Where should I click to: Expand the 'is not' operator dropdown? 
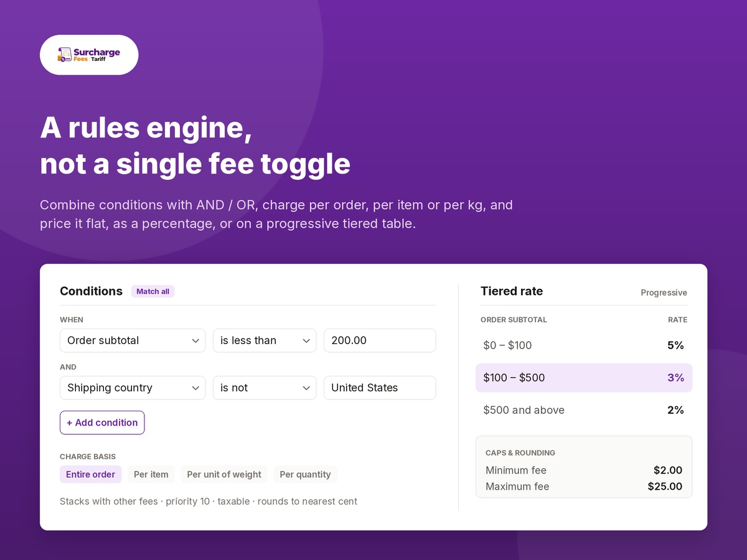pyautogui.click(x=265, y=388)
